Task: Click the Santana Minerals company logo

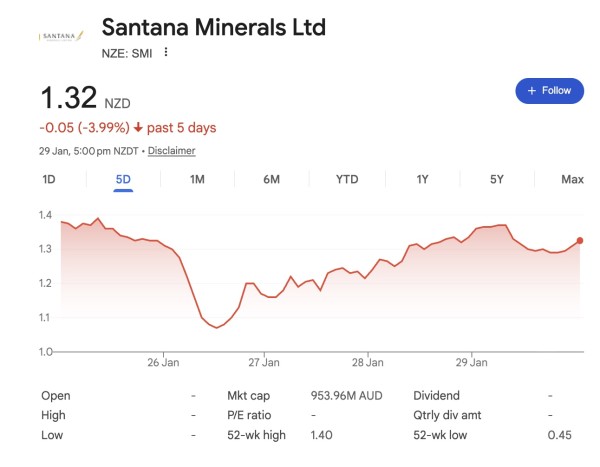Action: click(60, 35)
